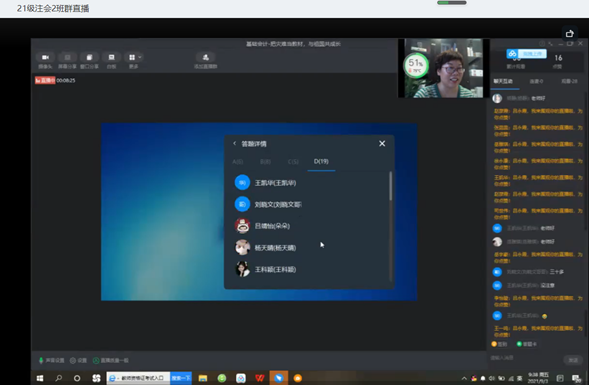Open the whiteboard (白板) tool
This screenshot has width=589, height=385.
point(112,57)
